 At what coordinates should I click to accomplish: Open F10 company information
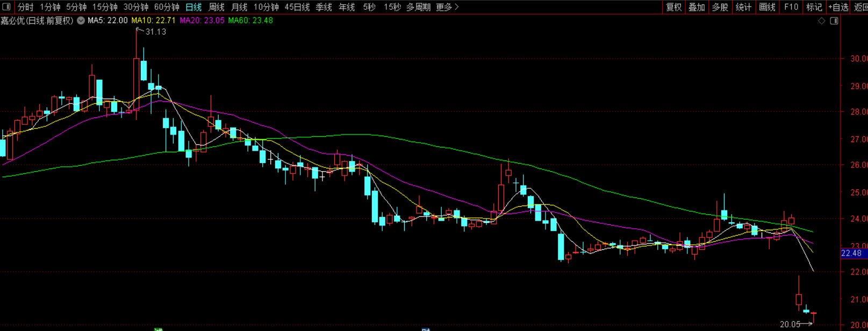click(791, 7)
